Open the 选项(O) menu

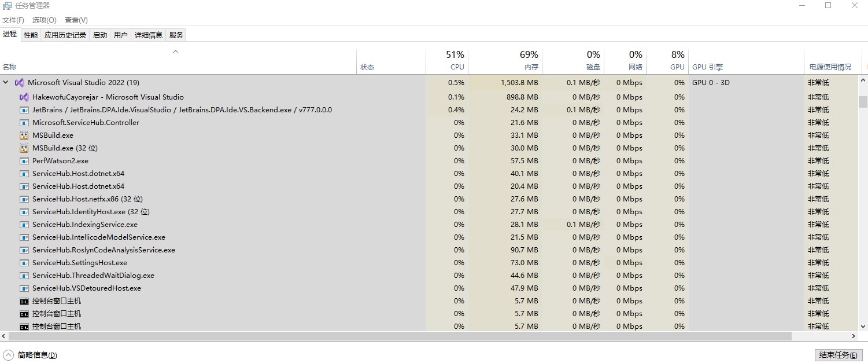[x=44, y=20]
